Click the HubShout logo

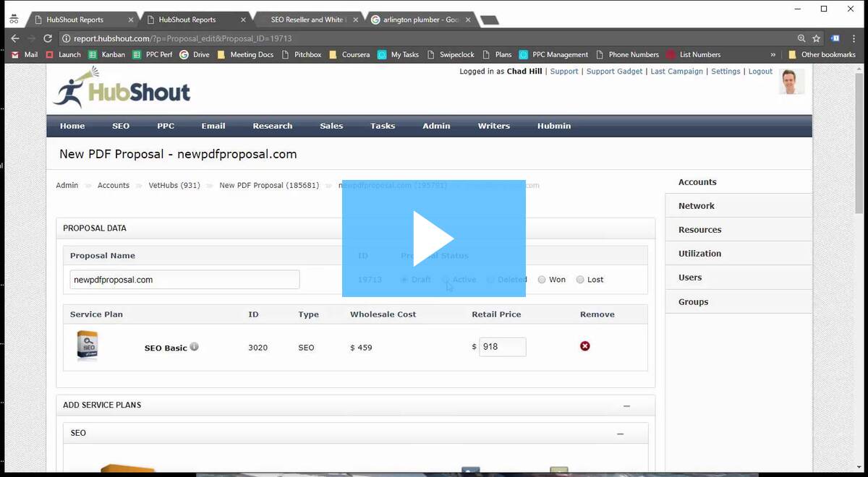[x=122, y=88]
